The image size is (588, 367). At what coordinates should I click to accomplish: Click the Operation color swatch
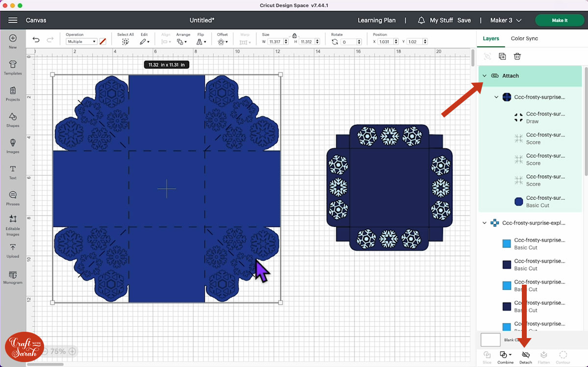coord(102,42)
